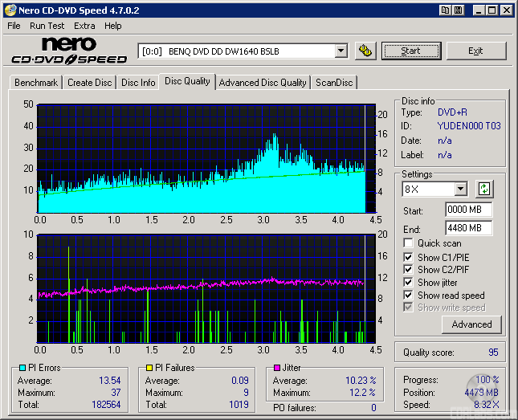Open the BENQ drive selection dropdown
The height and width of the screenshot is (420, 518).
pos(341,51)
